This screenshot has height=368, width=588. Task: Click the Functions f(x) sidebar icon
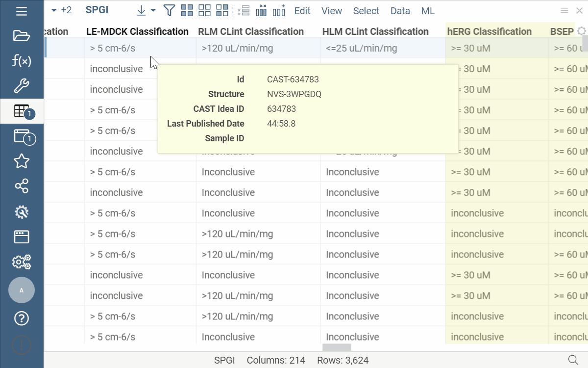coord(22,61)
